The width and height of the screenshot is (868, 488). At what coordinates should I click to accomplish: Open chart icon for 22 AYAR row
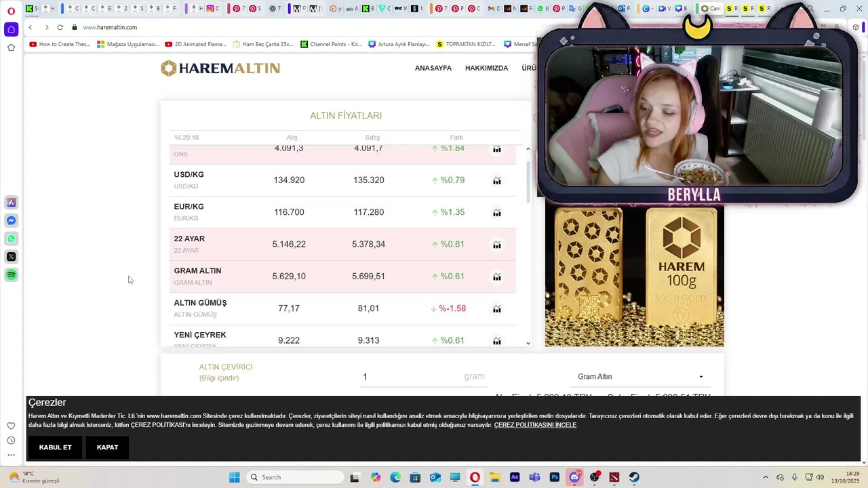click(496, 245)
